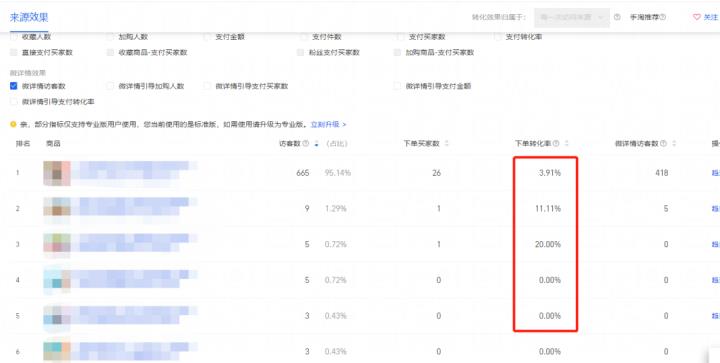Click the blurred product title in rank 1 row

(x=134, y=170)
